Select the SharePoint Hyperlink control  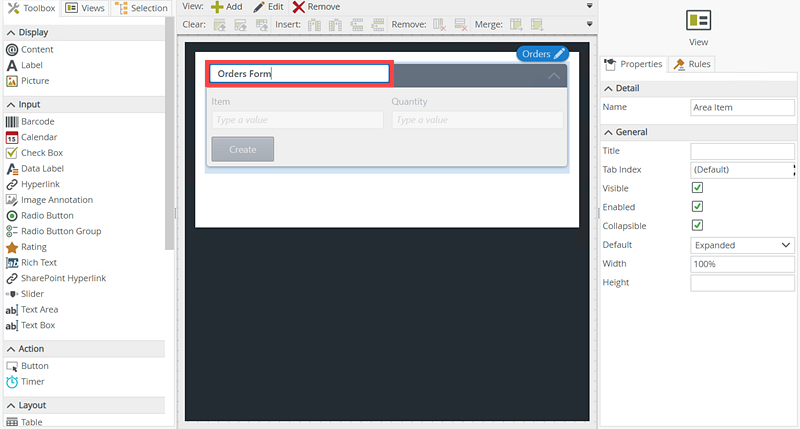click(x=56, y=279)
